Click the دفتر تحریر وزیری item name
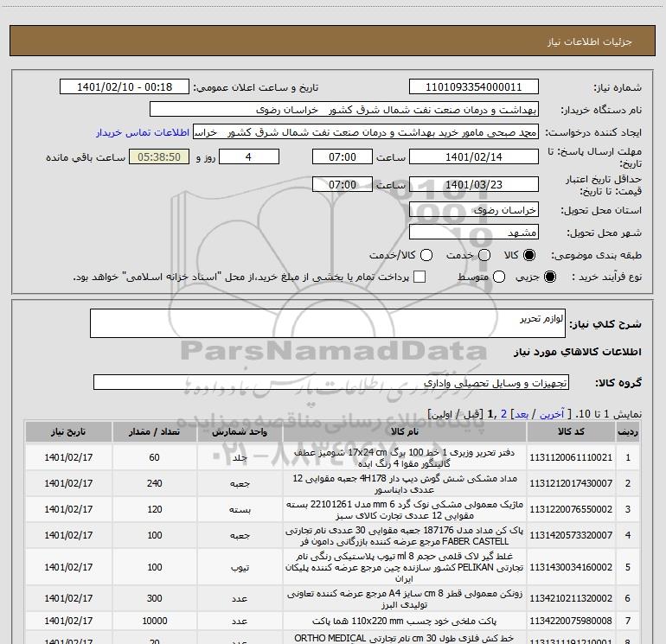This screenshot has width=666, height=644. (x=405, y=458)
